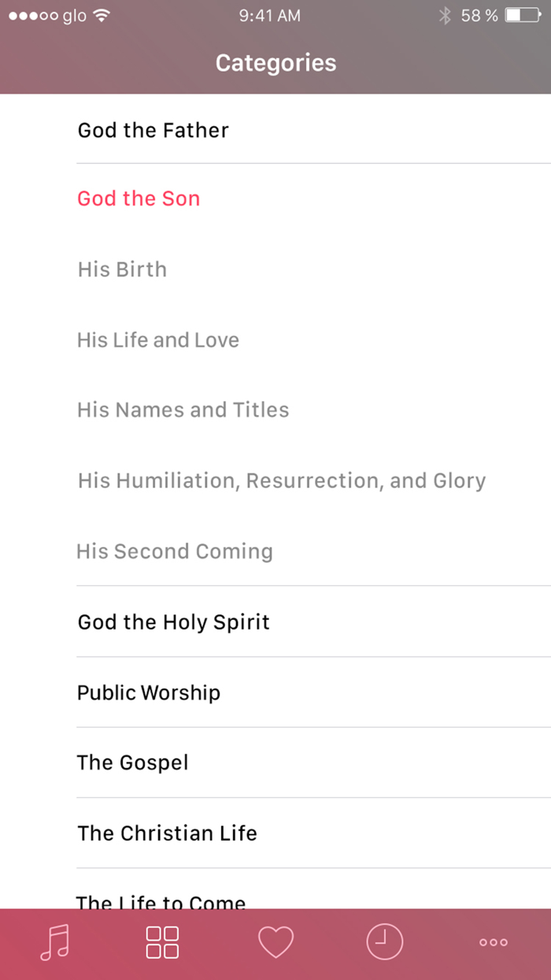
Task: Open the Public Worship category
Action: click(x=148, y=692)
